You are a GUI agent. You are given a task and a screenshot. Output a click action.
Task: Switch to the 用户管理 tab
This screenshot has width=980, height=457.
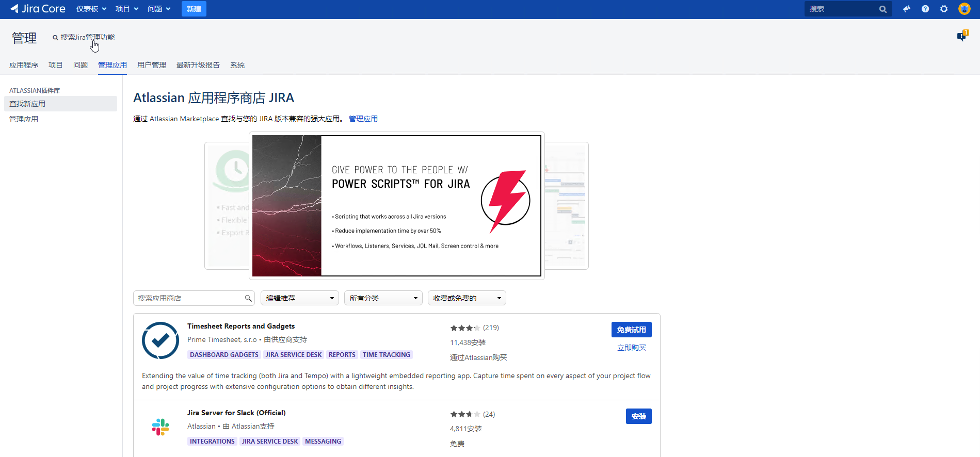coord(152,65)
